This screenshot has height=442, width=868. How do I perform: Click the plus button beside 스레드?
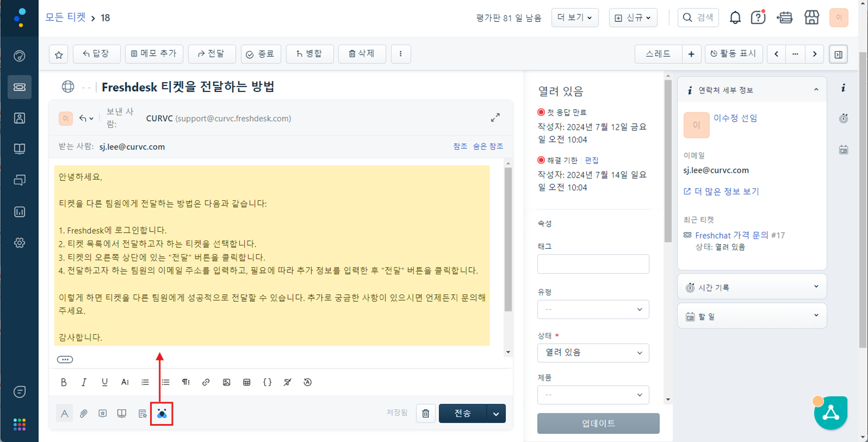(x=692, y=54)
